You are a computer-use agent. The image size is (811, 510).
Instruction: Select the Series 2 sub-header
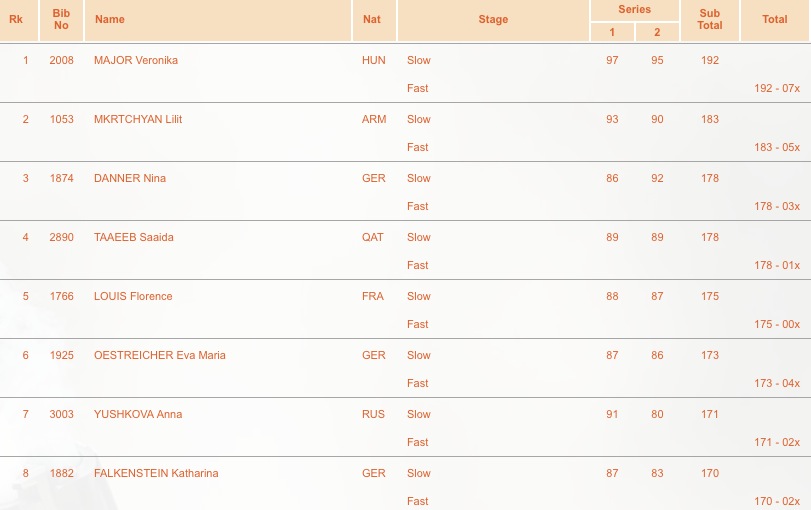click(x=657, y=32)
